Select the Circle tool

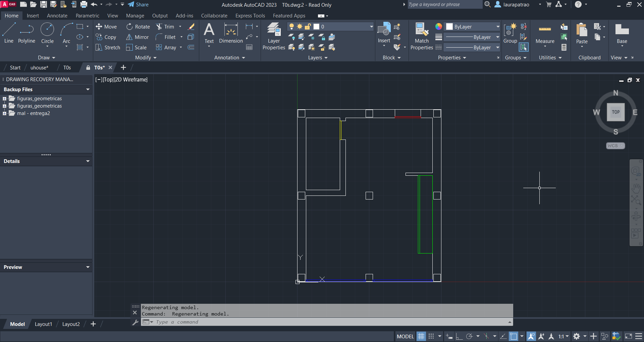tap(47, 34)
